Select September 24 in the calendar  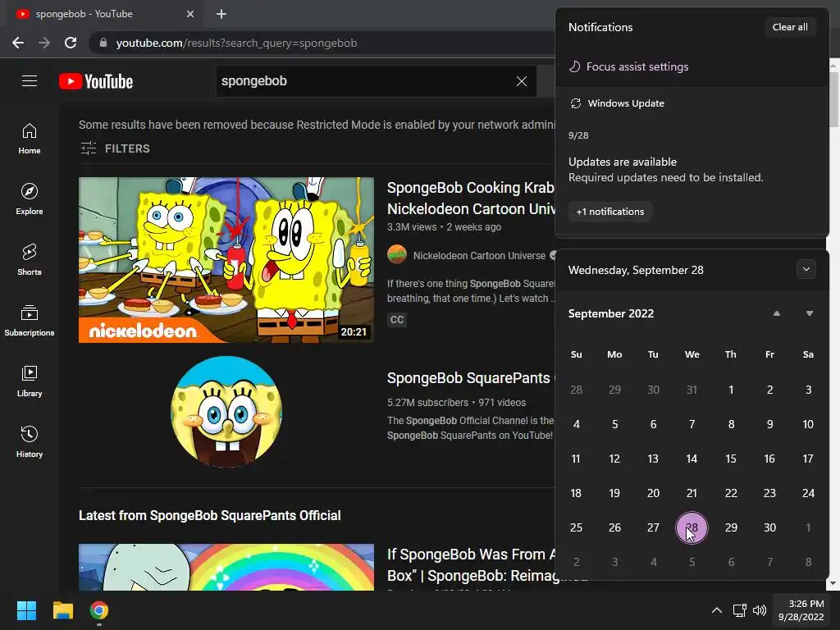(x=808, y=493)
